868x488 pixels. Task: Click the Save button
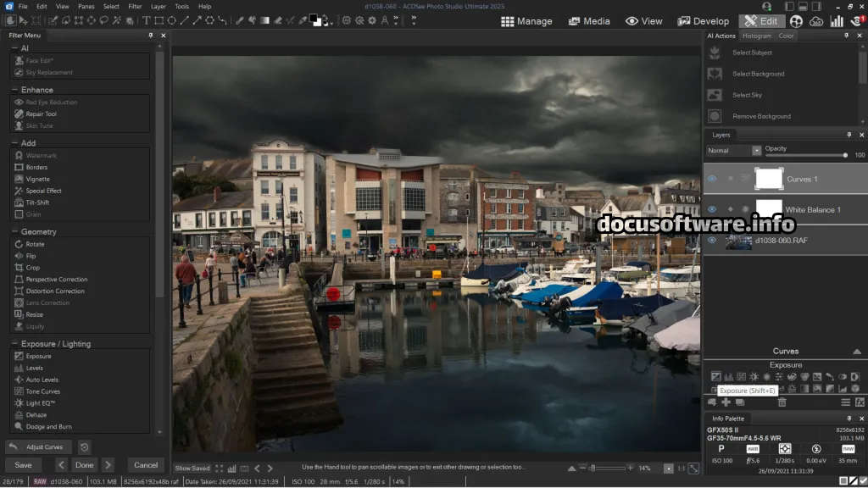coord(23,465)
